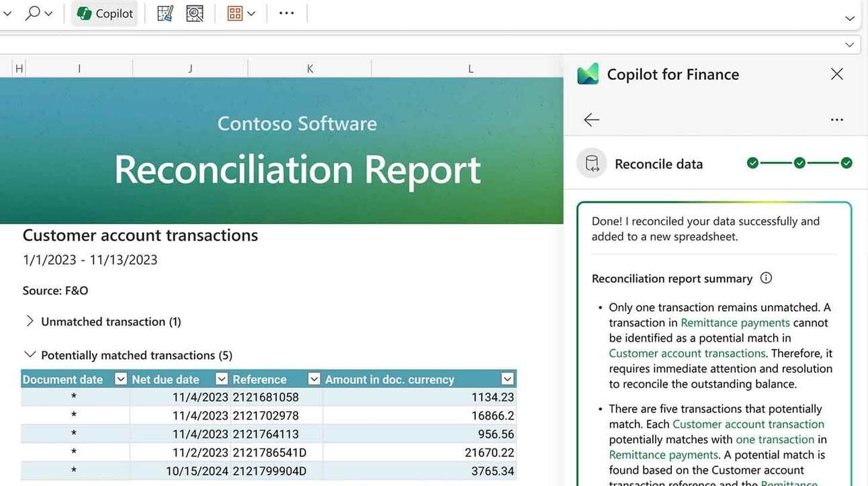Open the 'one transaction' link
The width and height of the screenshot is (868, 486).
[x=775, y=440]
